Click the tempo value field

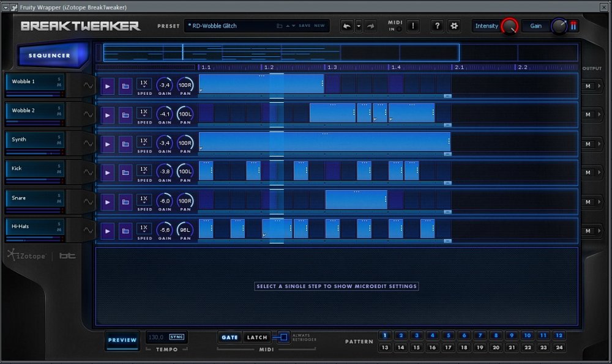pos(156,337)
